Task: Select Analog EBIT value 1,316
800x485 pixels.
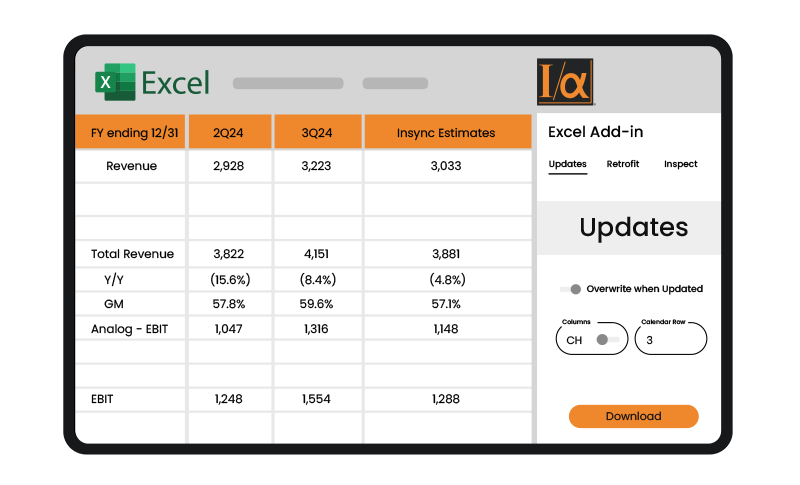Action: point(316,329)
